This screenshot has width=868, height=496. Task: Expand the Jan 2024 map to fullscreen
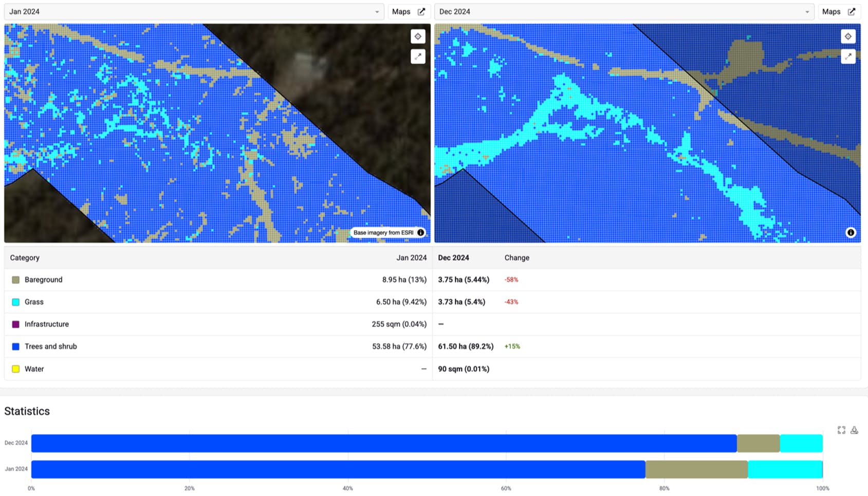[x=418, y=56]
